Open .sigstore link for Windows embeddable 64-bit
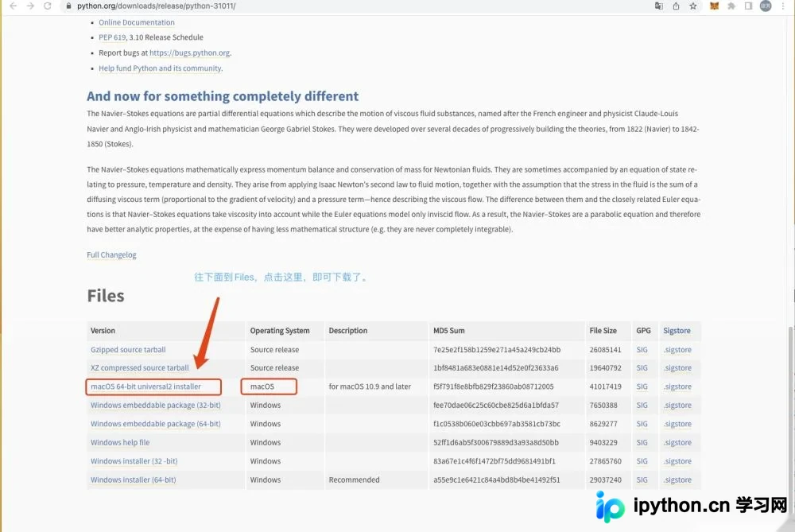The image size is (795, 532). point(677,424)
